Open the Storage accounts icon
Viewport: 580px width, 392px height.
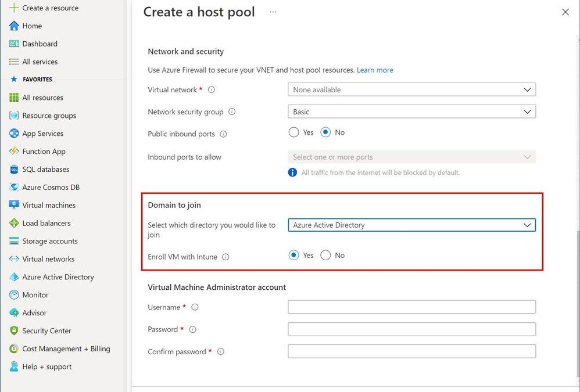[14, 241]
